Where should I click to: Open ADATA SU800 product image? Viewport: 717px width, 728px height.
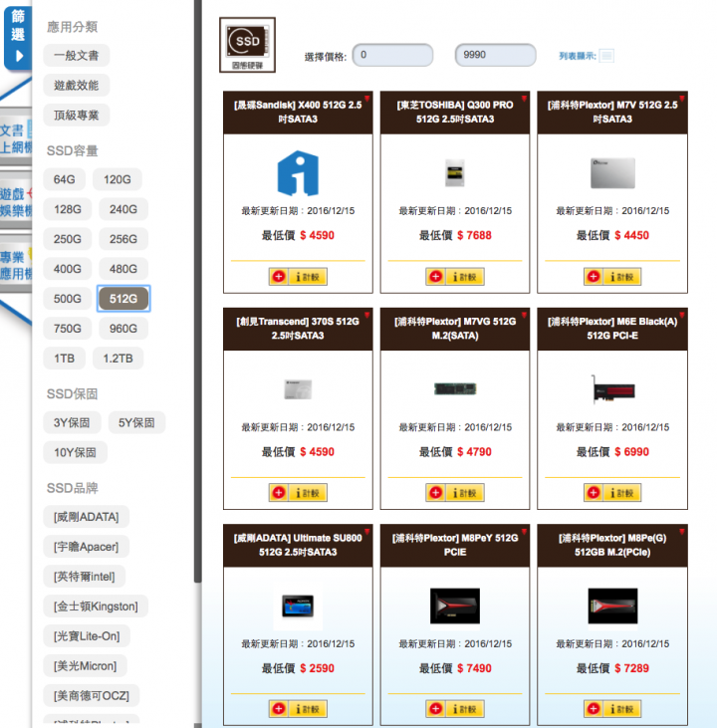click(298, 606)
